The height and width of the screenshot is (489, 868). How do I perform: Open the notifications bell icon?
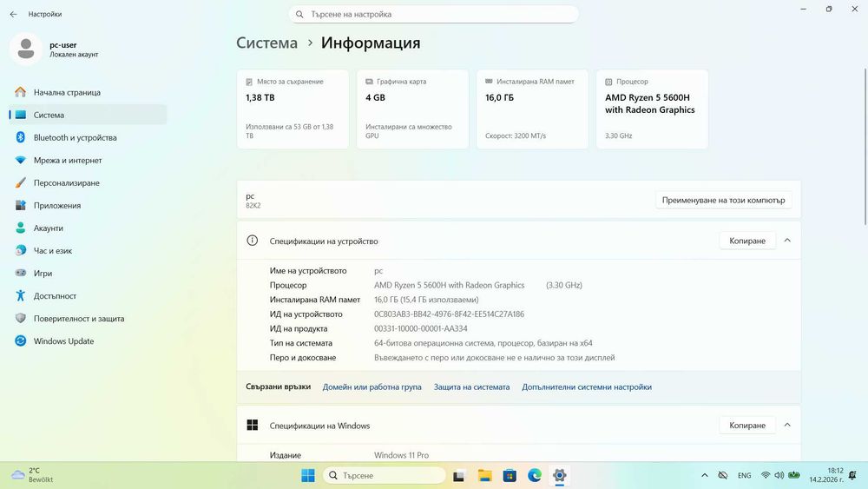(853, 475)
